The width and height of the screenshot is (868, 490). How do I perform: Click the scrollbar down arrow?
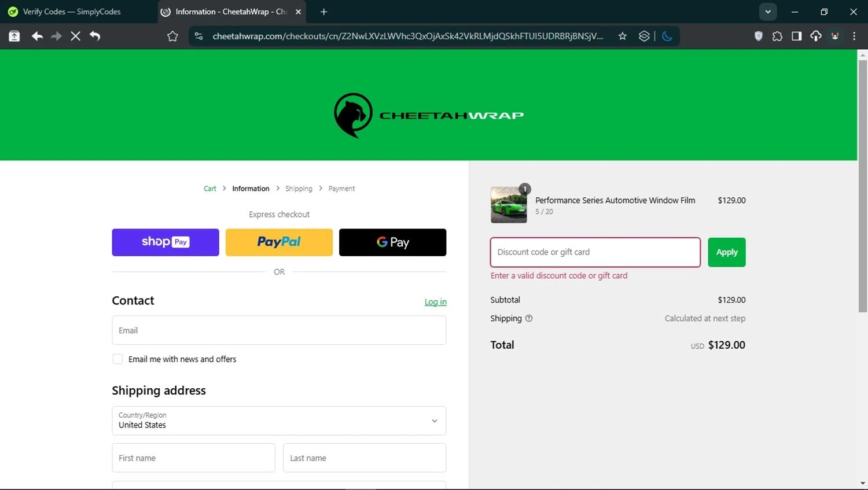click(x=863, y=483)
